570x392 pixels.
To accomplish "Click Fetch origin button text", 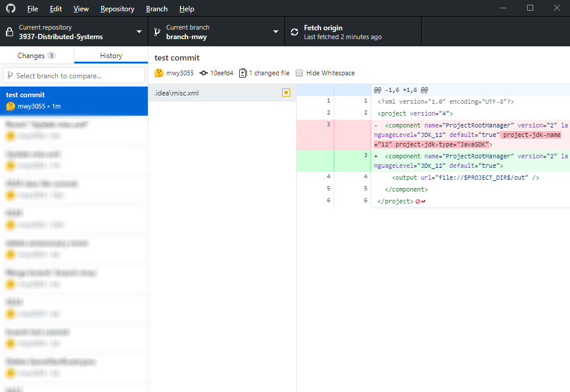I will pos(323,28).
